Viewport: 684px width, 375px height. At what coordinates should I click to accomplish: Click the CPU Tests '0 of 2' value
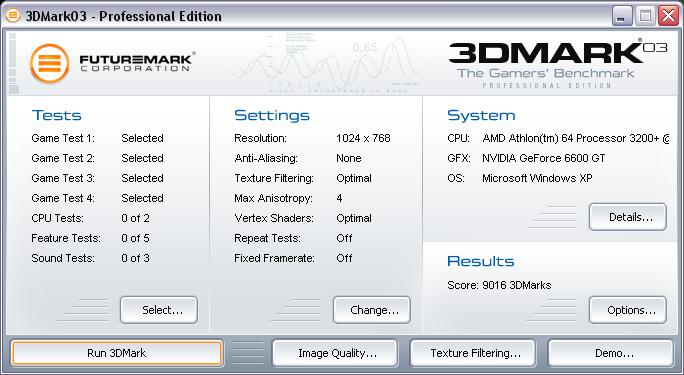click(135, 218)
